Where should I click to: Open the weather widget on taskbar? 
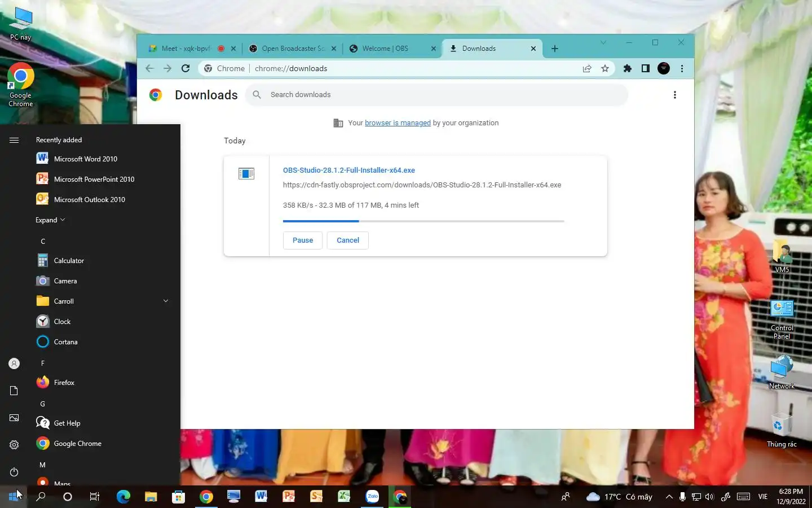[x=619, y=497]
